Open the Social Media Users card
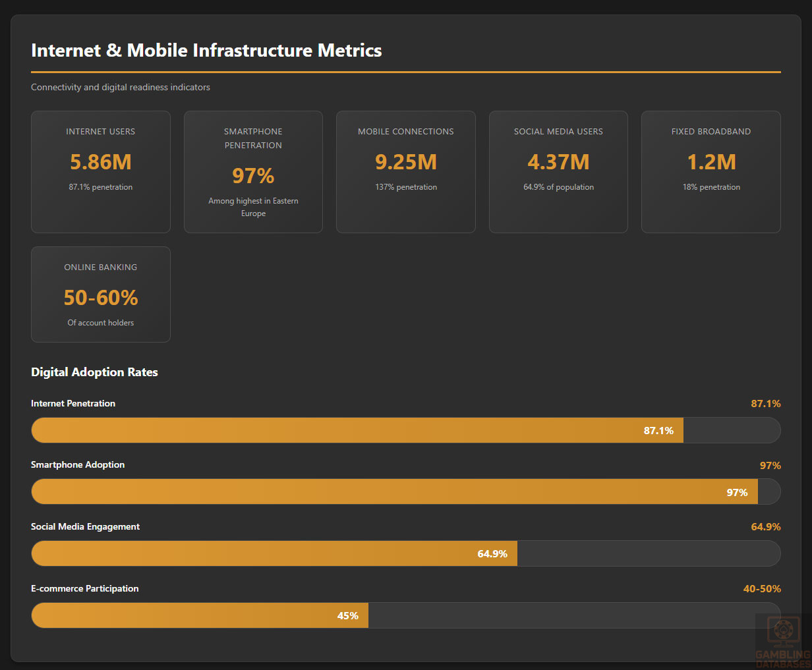812x670 pixels. coord(558,171)
